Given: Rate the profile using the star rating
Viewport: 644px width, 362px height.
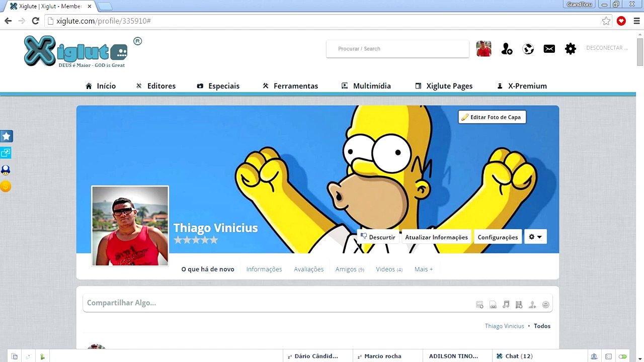Looking at the screenshot, I should click(196, 240).
